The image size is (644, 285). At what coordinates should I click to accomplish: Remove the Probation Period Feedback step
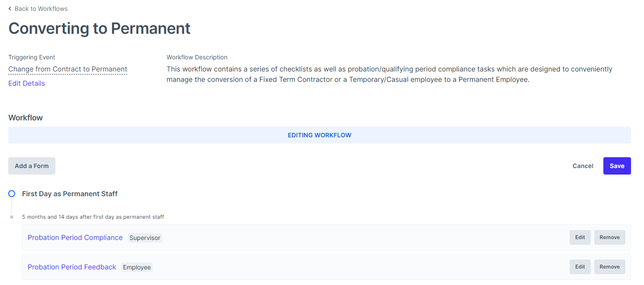(609, 266)
